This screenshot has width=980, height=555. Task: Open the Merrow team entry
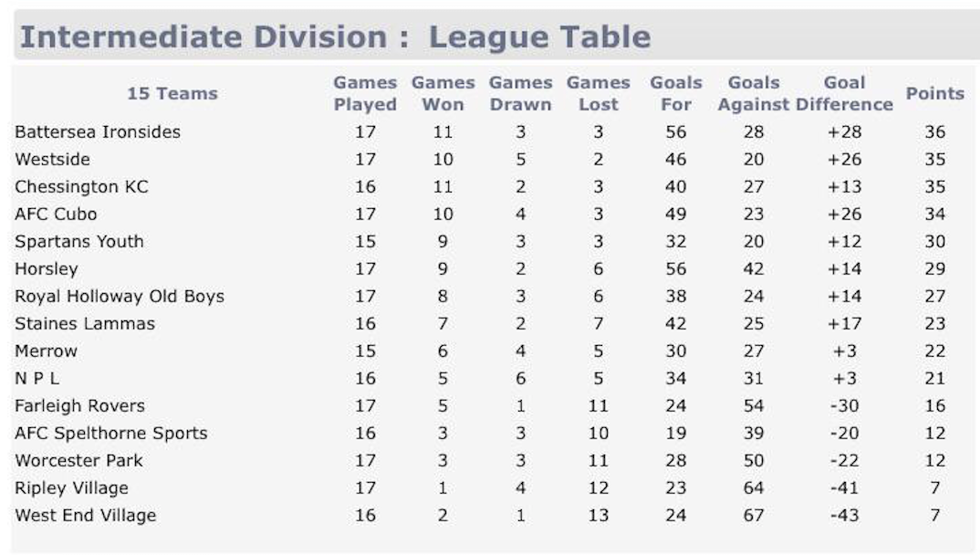46,351
